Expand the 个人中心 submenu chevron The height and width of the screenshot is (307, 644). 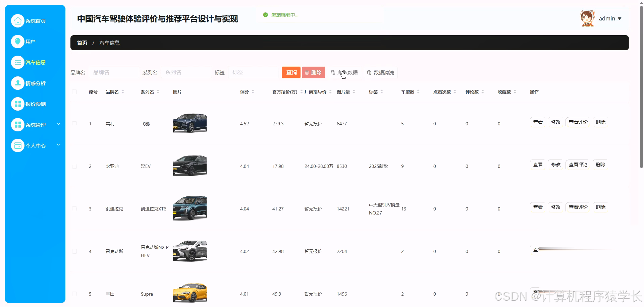point(58,145)
